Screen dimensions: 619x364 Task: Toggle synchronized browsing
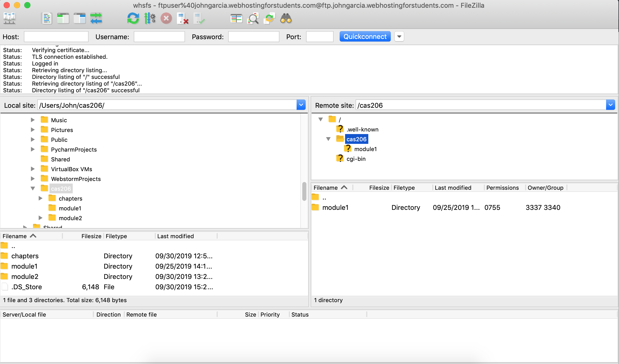[x=270, y=19]
